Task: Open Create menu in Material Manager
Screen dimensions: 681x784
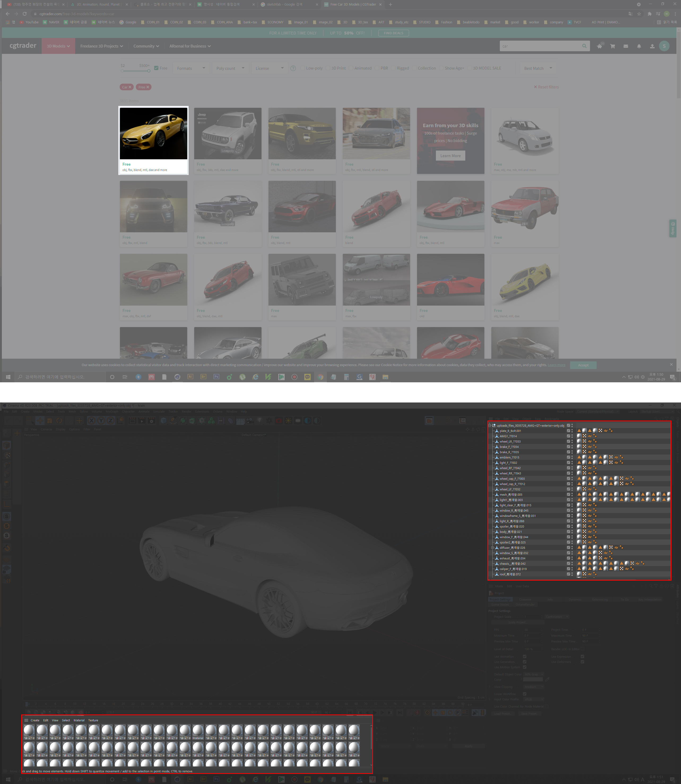Action: coord(35,721)
